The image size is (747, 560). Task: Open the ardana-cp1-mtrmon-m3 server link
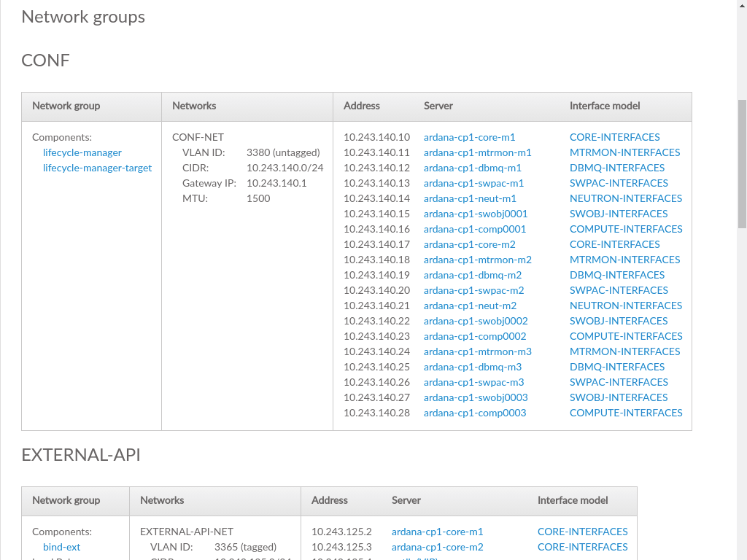pyautogui.click(x=477, y=351)
